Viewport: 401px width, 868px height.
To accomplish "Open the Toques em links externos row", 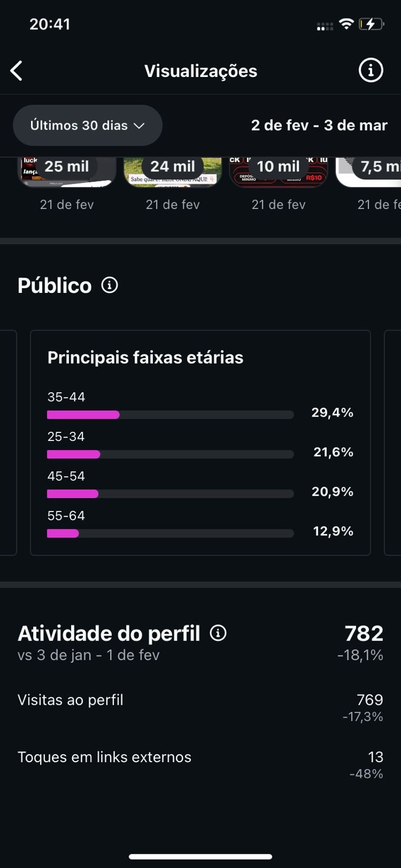I will [x=200, y=764].
